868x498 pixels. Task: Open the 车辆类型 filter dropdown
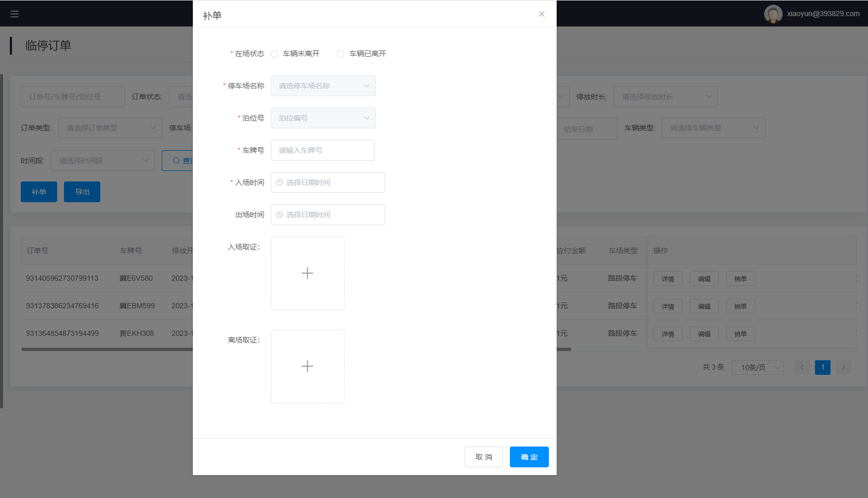(x=713, y=128)
